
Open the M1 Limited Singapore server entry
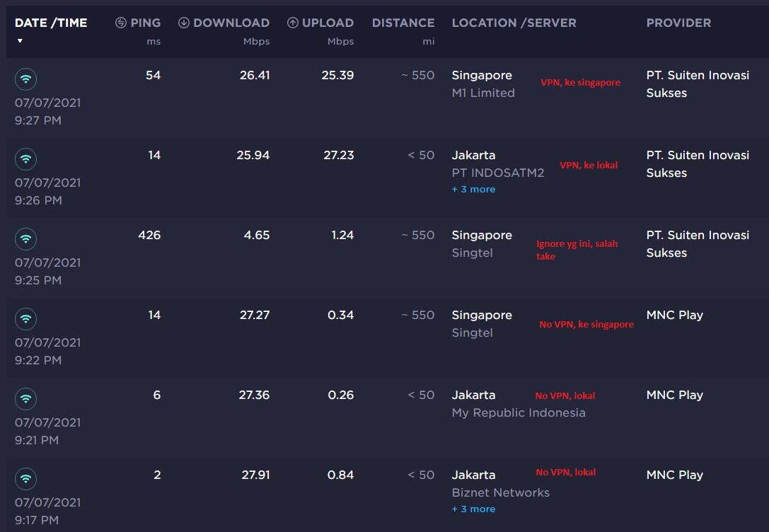click(483, 93)
